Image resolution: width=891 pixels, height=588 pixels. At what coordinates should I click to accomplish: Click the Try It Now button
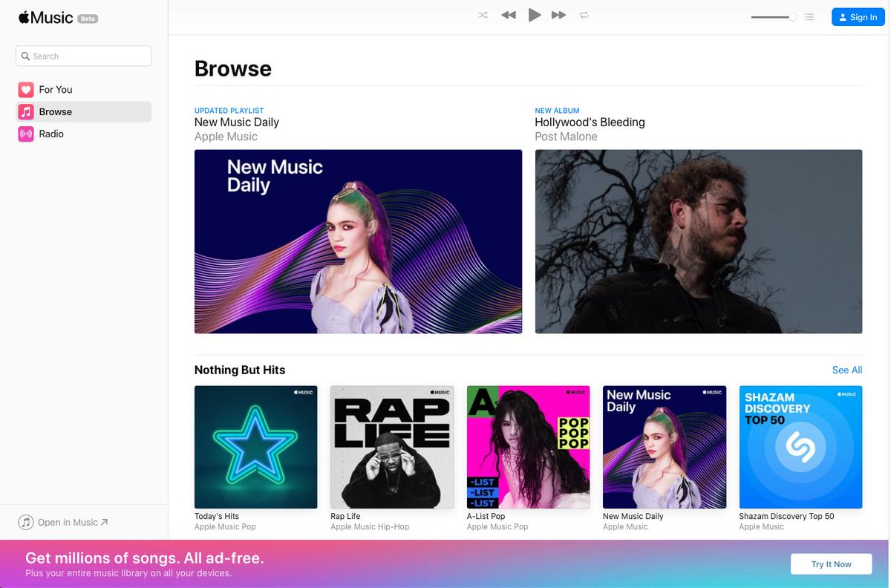click(831, 564)
